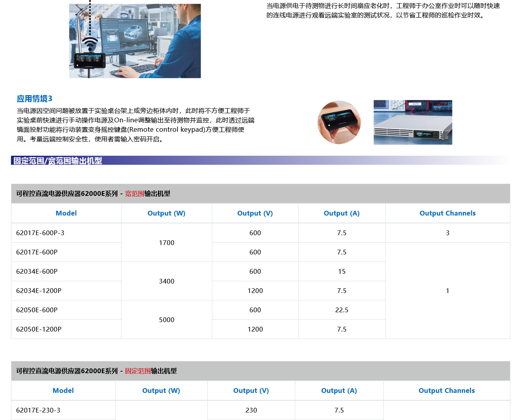
Task: Select model 62017E-600P-3 in the table
Action: pyautogui.click(x=40, y=233)
